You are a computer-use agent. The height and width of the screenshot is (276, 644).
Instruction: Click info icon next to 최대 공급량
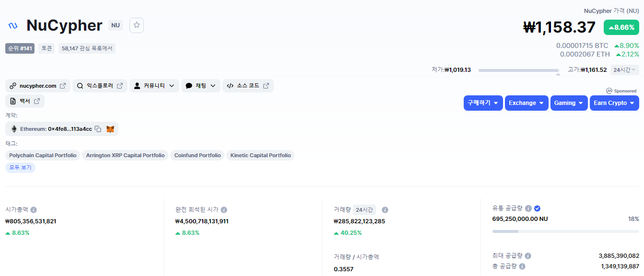(527, 256)
